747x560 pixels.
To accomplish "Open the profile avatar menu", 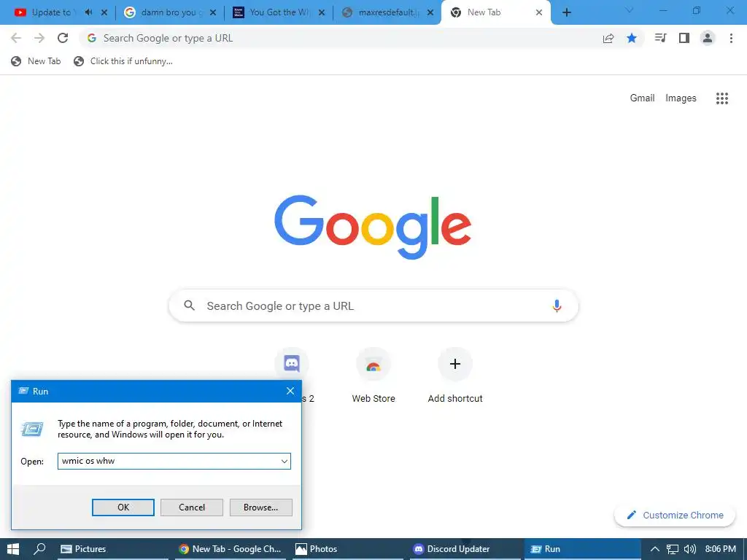I will 708,38.
